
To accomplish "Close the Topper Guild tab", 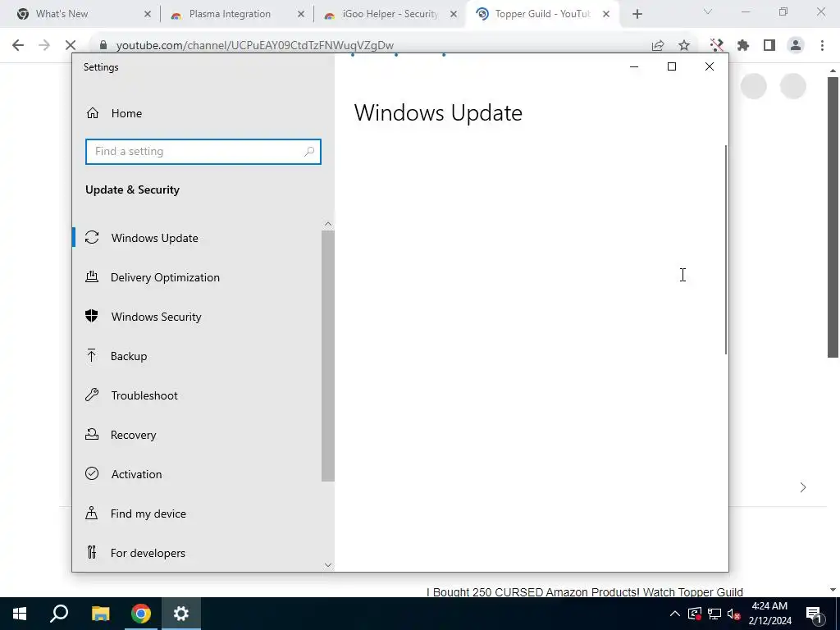I will coord(606,15).
